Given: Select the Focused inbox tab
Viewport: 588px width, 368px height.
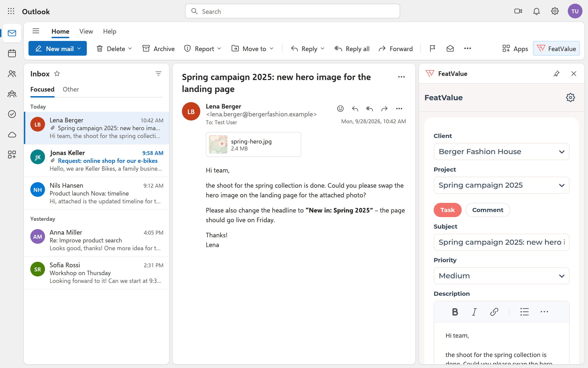Looking at the screenshot, I should [42, 89].
